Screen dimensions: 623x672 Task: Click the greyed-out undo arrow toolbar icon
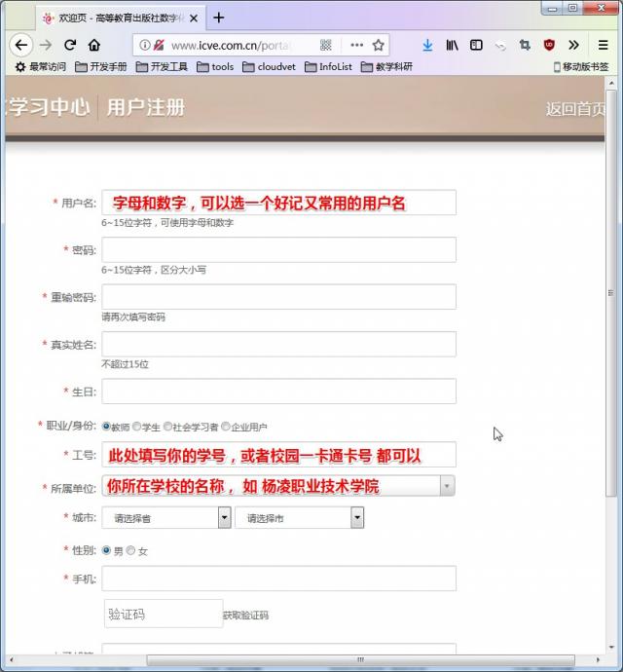coord(500,46)
